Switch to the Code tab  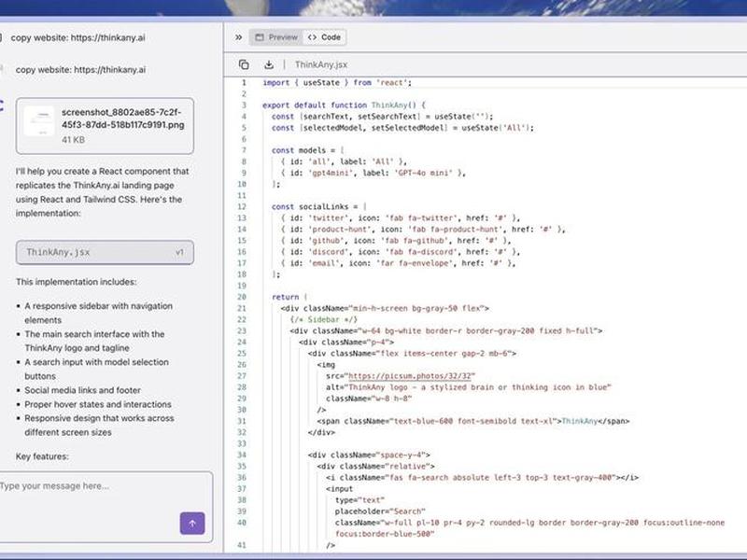click(x=324, y=37)
